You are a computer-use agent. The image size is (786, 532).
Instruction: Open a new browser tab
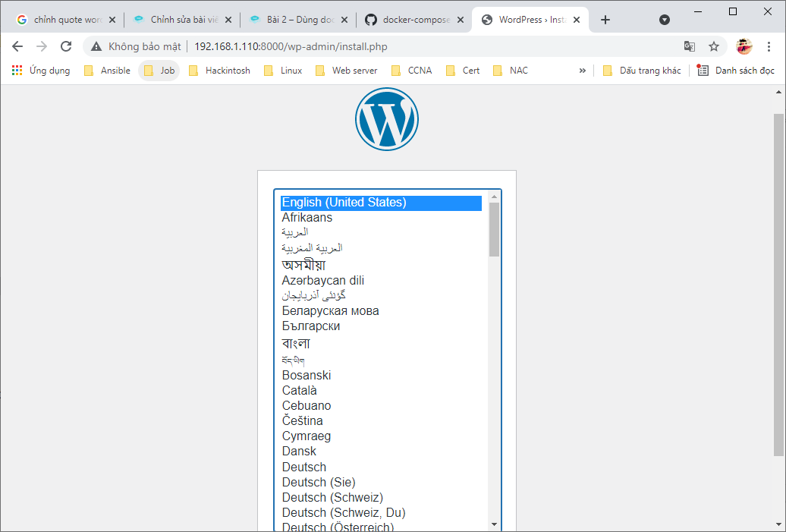(605, 20)
